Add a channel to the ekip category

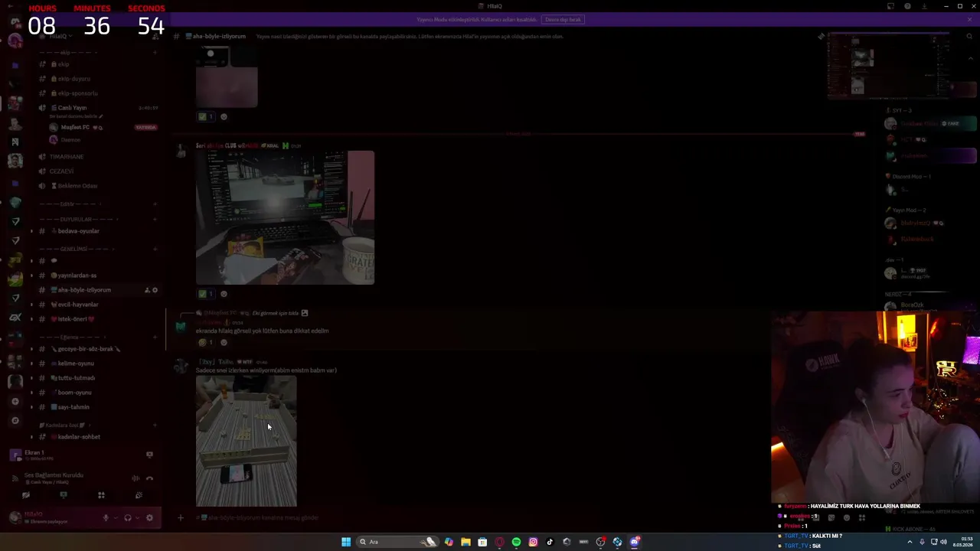(155, 52)
